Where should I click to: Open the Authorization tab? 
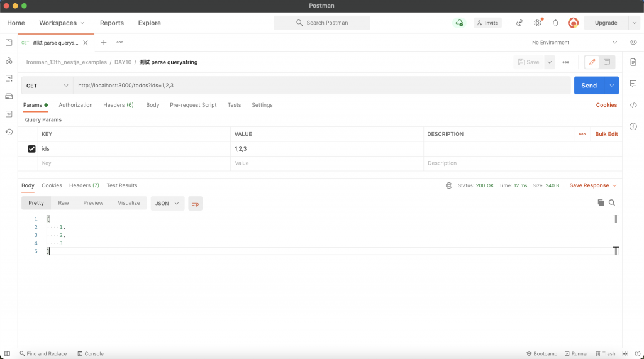point(75,105)
